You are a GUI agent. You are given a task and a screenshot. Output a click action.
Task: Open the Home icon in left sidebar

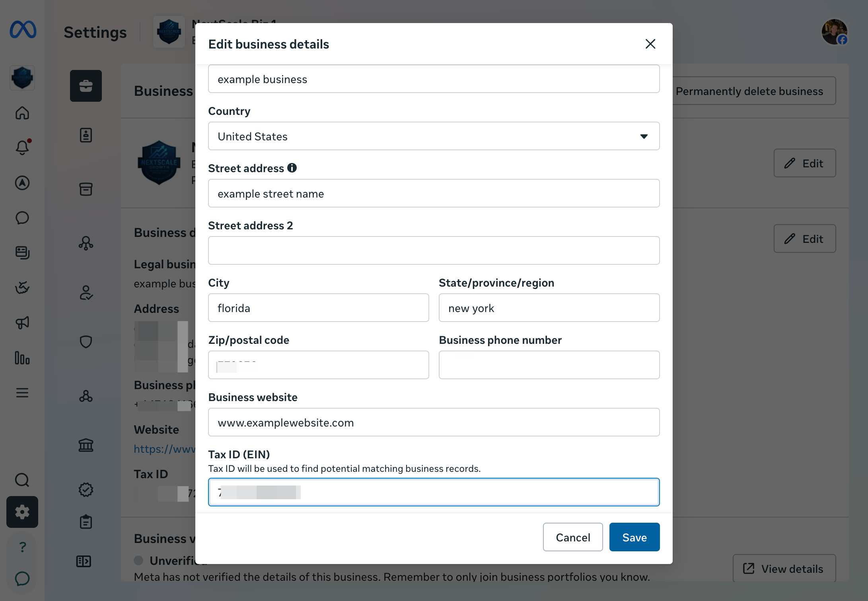(22, 113)
